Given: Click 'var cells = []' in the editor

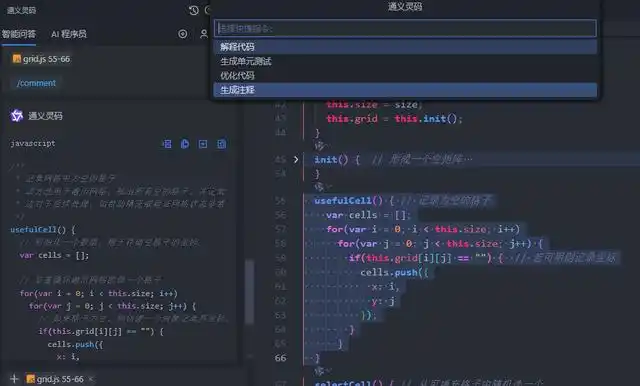Looking at the screenshot, I should pos(368,215).
